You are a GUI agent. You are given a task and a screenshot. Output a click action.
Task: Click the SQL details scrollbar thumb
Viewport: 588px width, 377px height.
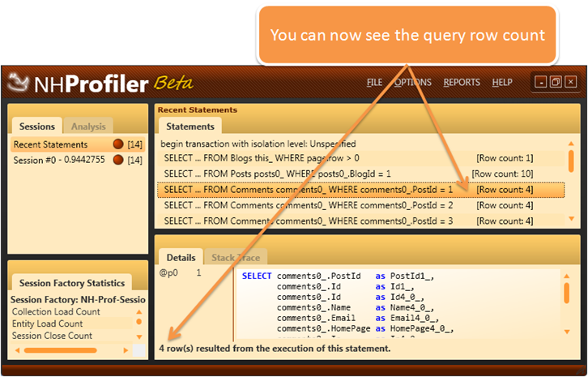[x=567, y=293]
